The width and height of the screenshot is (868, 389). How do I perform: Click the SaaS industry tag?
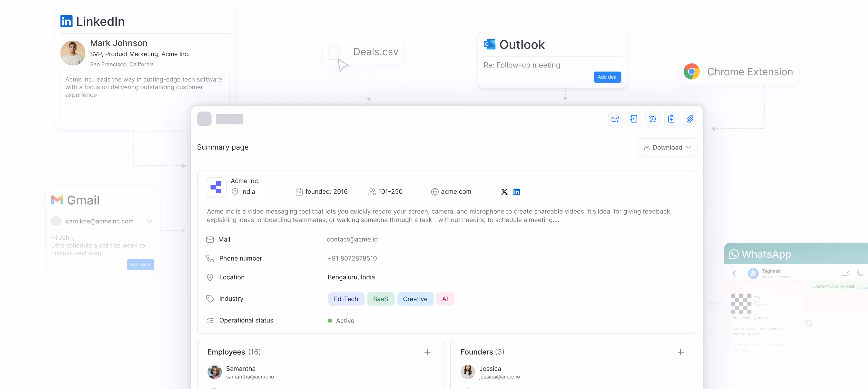(x=380, y=299)
